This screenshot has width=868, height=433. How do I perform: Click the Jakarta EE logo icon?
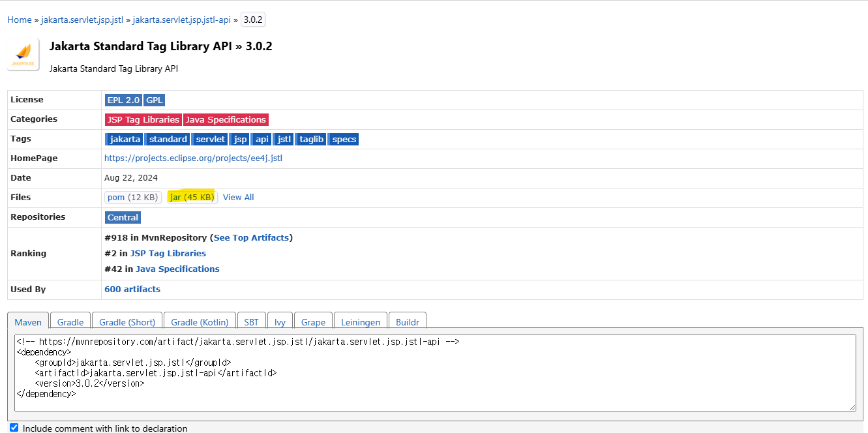23,54
